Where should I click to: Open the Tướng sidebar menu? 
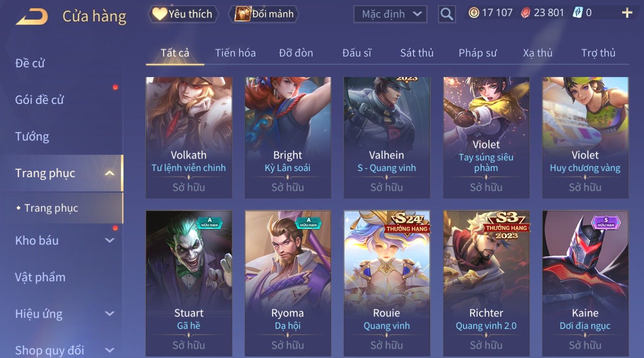tap(32, 136)
